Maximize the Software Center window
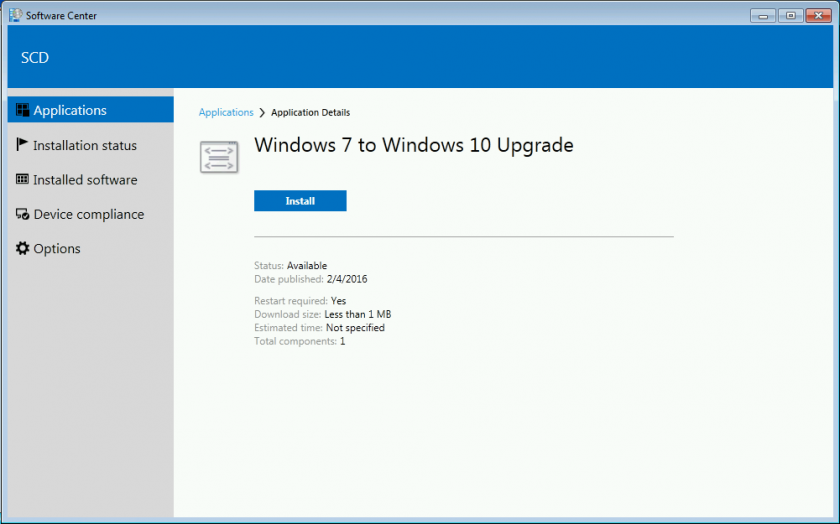Image resolution: width=840 pixels, height=524 pixels. 790,15
